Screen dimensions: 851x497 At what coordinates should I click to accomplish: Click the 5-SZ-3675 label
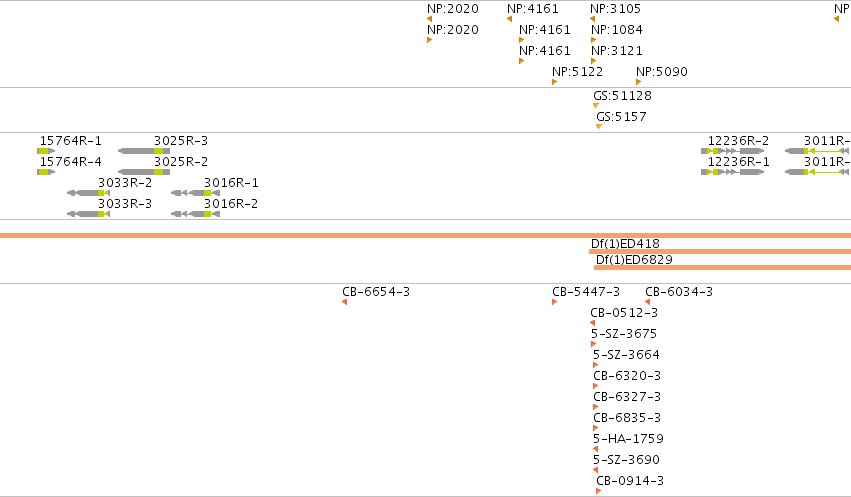(x=624, y=334)
